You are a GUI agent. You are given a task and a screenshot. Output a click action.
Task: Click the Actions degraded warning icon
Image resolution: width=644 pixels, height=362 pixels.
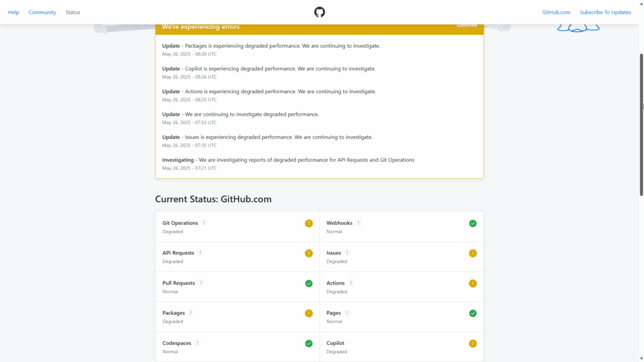473,283
